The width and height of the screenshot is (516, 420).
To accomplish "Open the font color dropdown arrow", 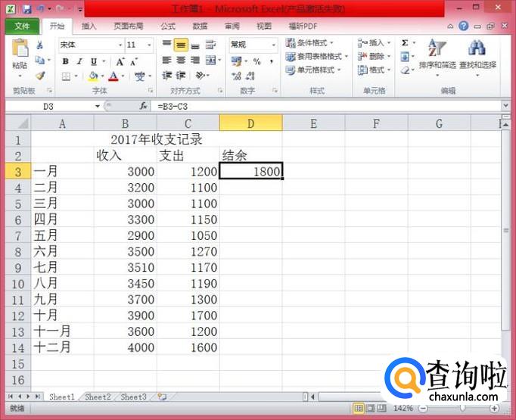I will coord(123,76).
